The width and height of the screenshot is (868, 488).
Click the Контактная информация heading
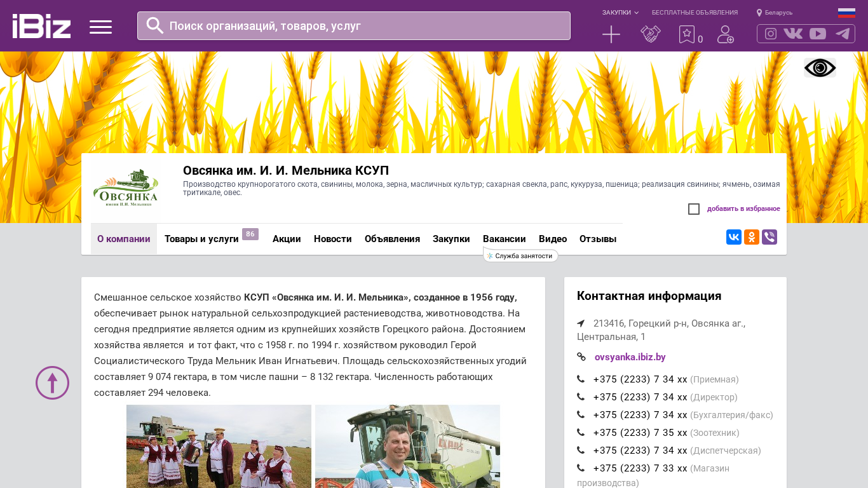pyautogui.click(x=649, y=296)
